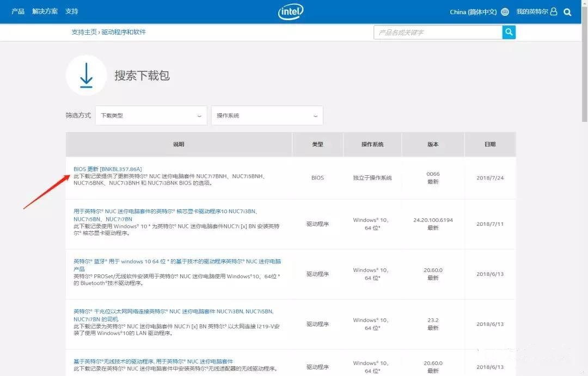
Task: Click the 版本 column header
Action: coord(433,144)
